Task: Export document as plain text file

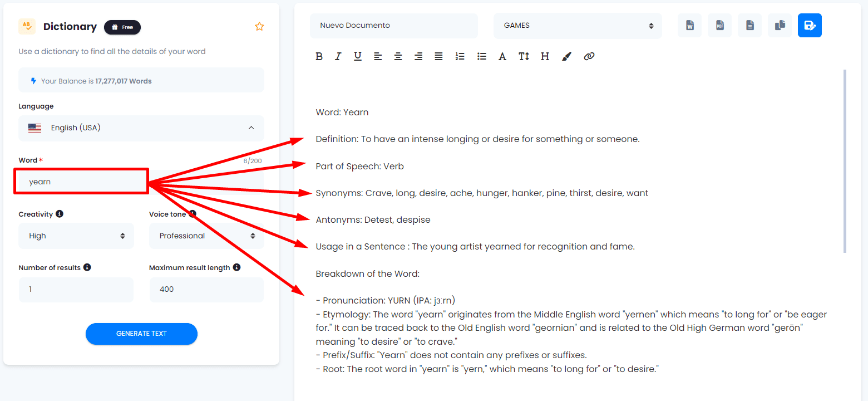Action: point(749,26)
